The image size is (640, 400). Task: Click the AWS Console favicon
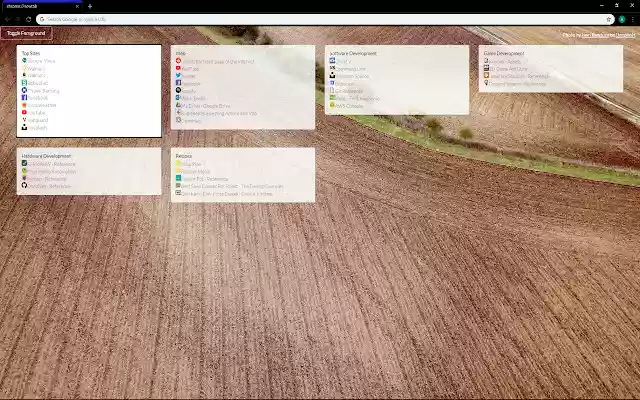pos(332,105)
